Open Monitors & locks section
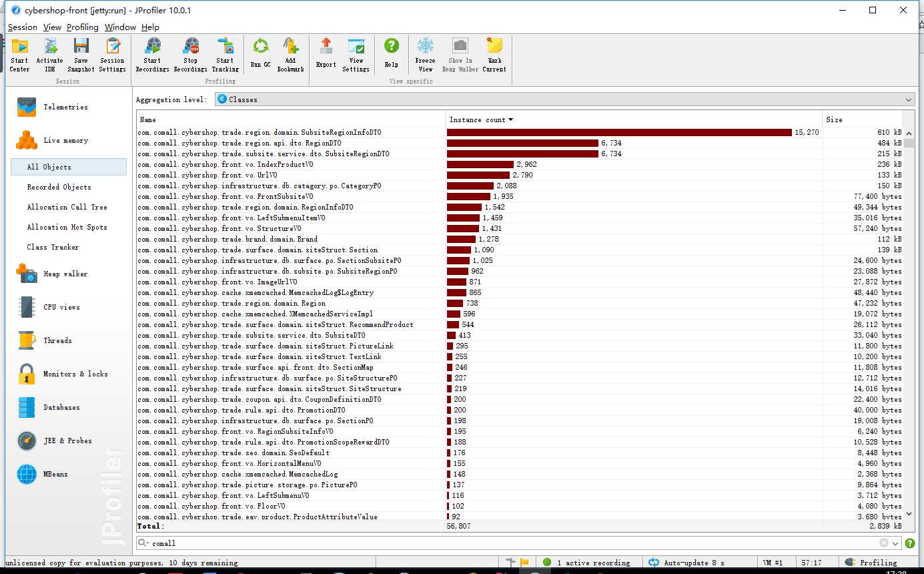Viewport: 924px width, 574px height. 75,374
